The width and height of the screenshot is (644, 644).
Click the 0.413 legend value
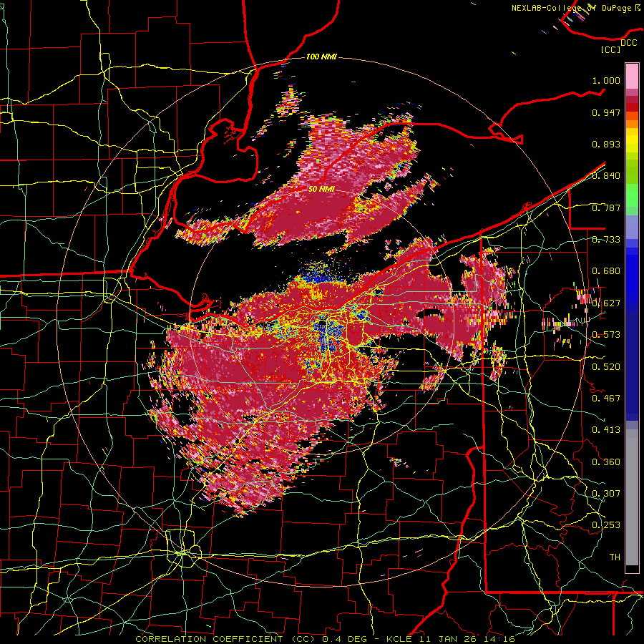[x=606, y=430]
